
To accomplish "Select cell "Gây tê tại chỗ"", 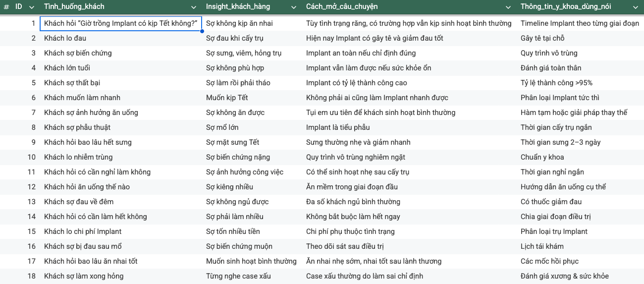I will click(580, 38).
